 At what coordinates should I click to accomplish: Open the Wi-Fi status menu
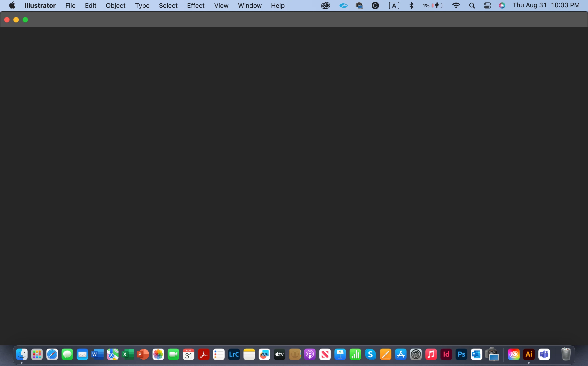pyautogui.click(x=456, y=5)
